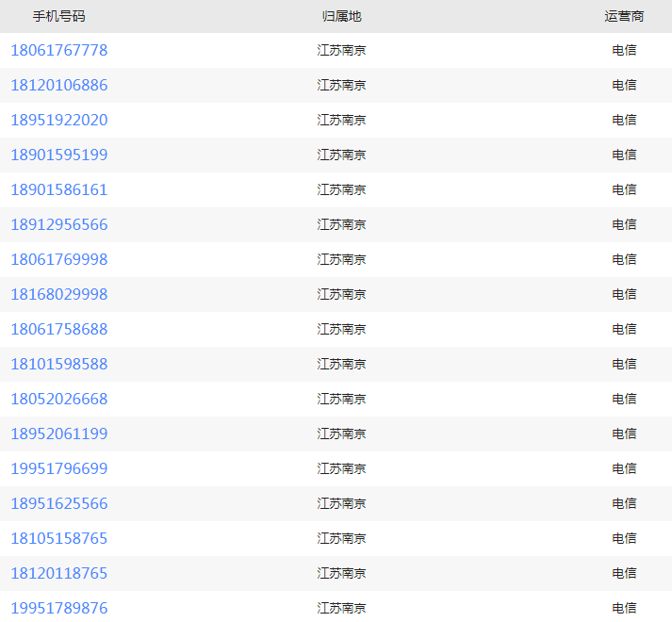Open phone number 18061758688 link
The height and width of the screenshot is (622, 672).
[59, 330]
